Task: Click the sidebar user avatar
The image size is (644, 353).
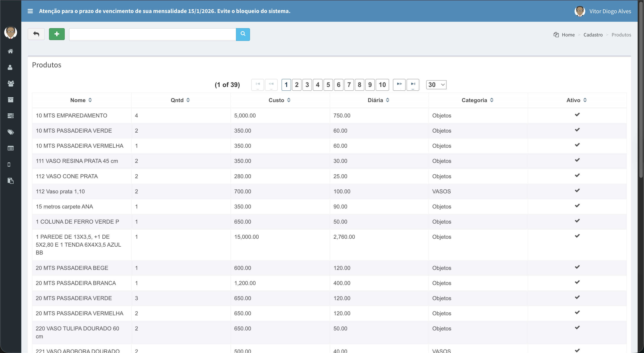Action: click(10, 32)
